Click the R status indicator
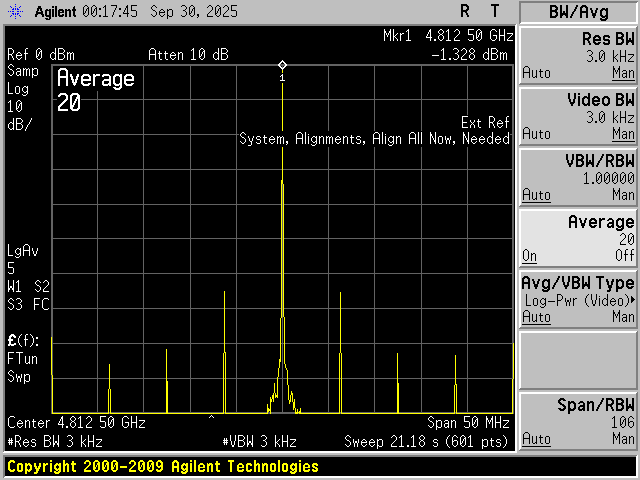This screenshot has height=480, width=640. click(x=465, y=11)
